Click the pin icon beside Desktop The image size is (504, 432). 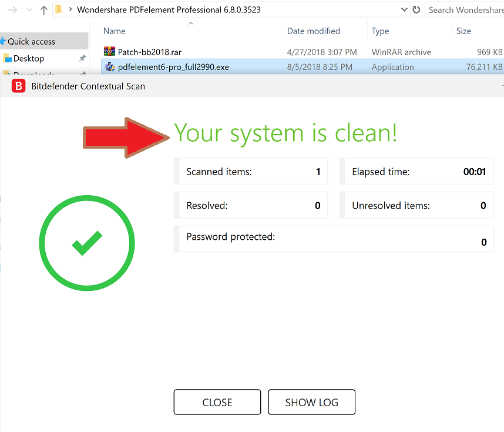[82, 59]
